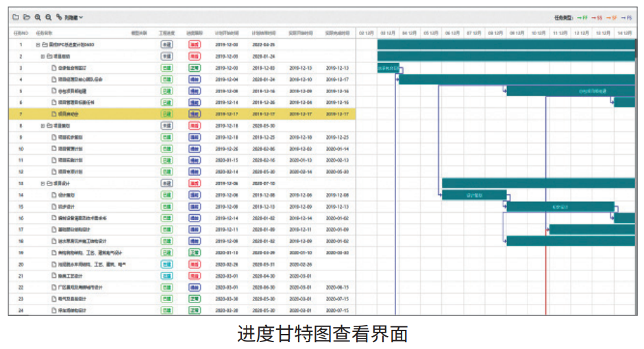644x349 pixels.
Task: Click planned start date 2020-01-15 in row 11
Action: [x=227, y=160]
